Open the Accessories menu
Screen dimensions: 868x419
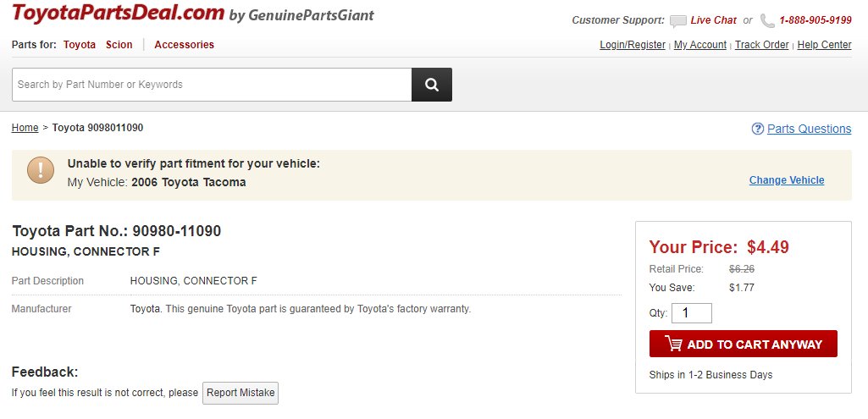click(185, 45)
